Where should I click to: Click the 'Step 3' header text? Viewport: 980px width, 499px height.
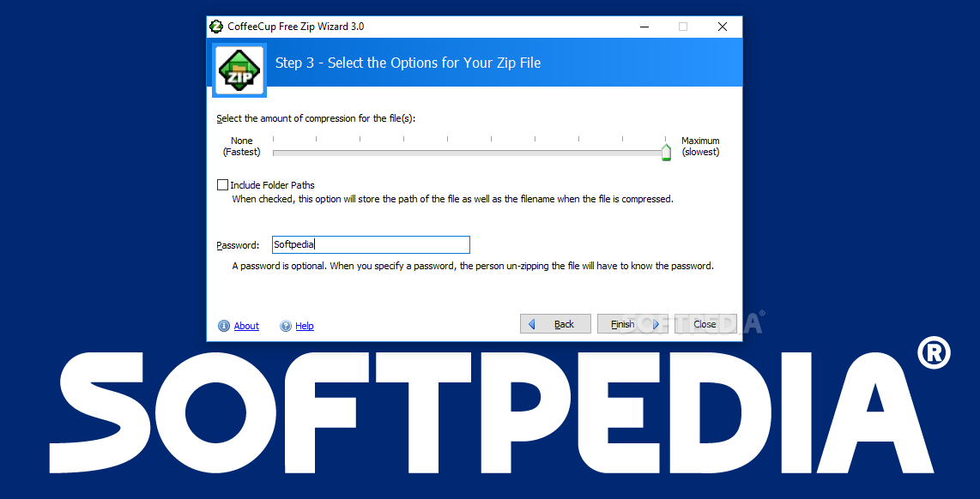click(408, 63)
